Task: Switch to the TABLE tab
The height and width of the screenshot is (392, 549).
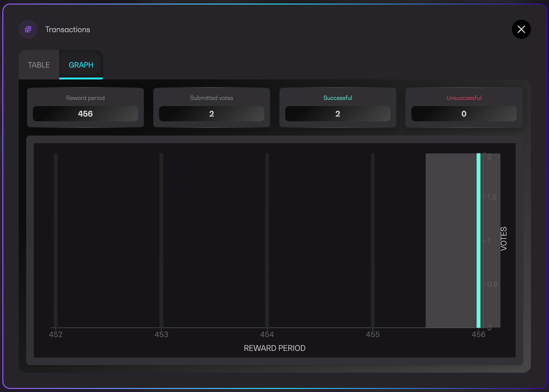Action: click(x=39, y=65)
